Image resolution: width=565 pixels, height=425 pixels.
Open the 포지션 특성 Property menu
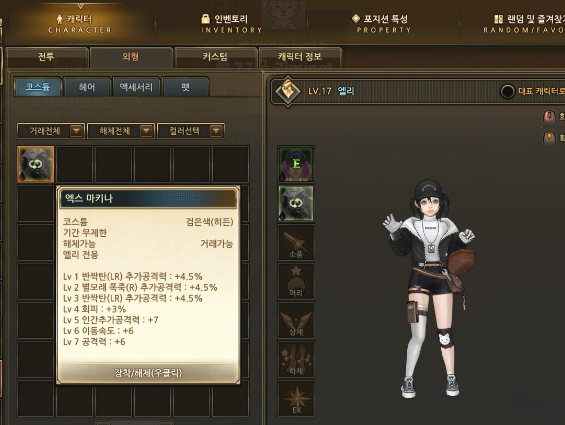(x=383, y=24)
